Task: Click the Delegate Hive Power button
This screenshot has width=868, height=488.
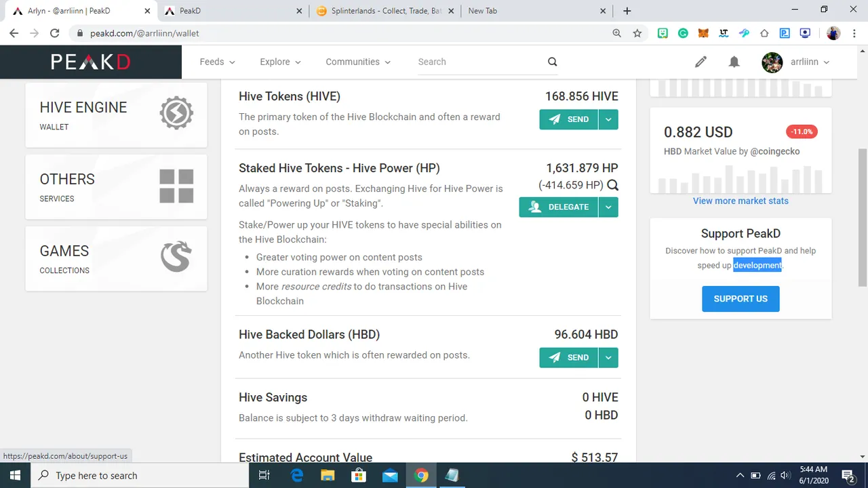Action: (x=559, y=207)
